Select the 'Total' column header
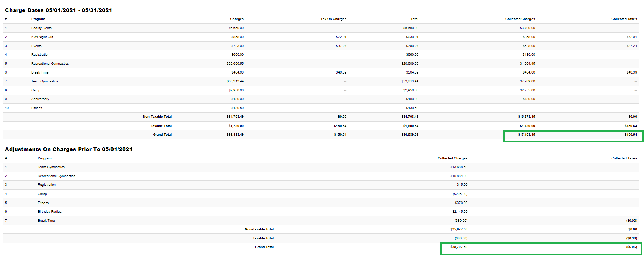 pos(414,19)
